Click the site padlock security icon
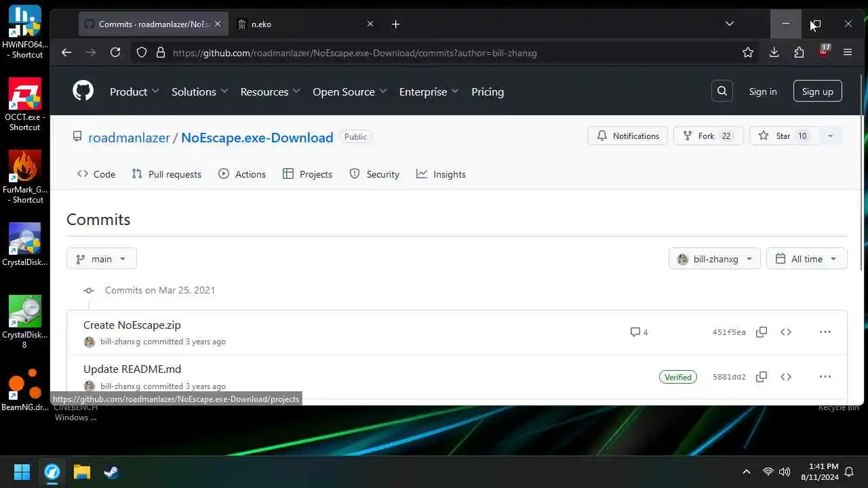This screenshot has height=488, width=868. click(x=161, y=52)
